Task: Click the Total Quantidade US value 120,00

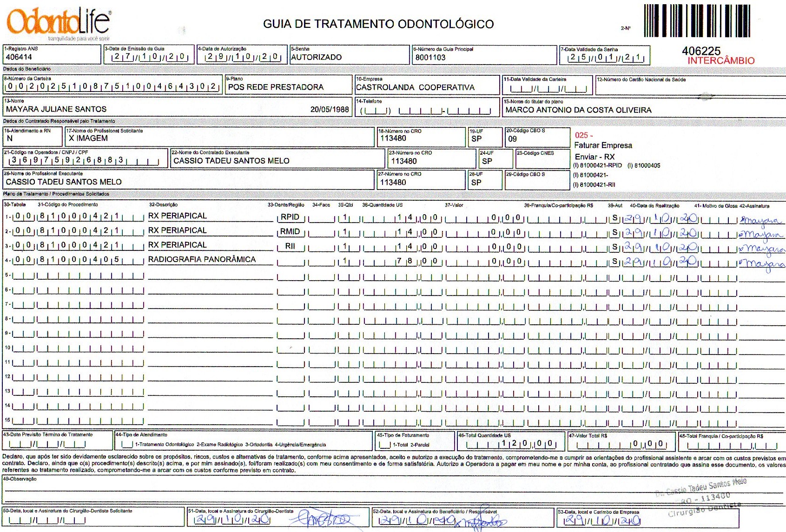Action: point(527,444)
